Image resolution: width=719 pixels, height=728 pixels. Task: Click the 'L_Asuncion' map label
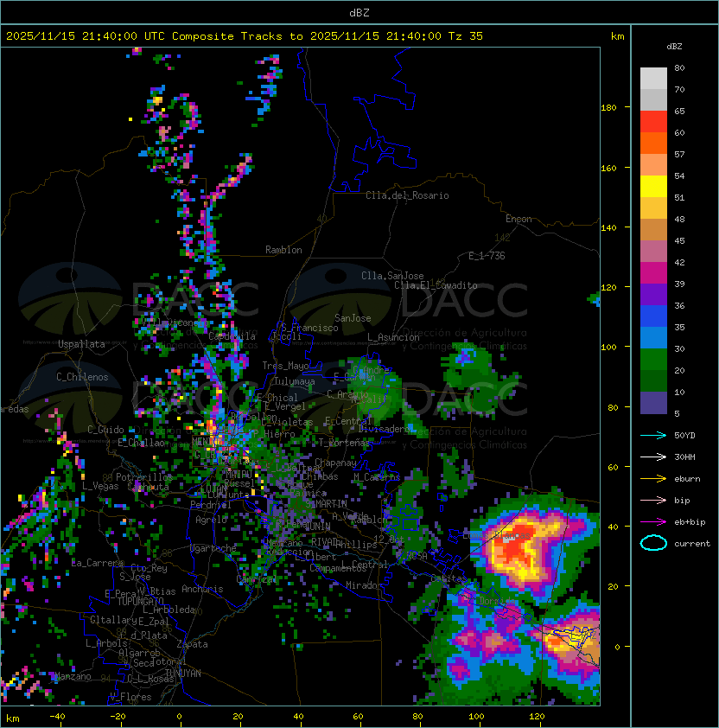[393, 337]
